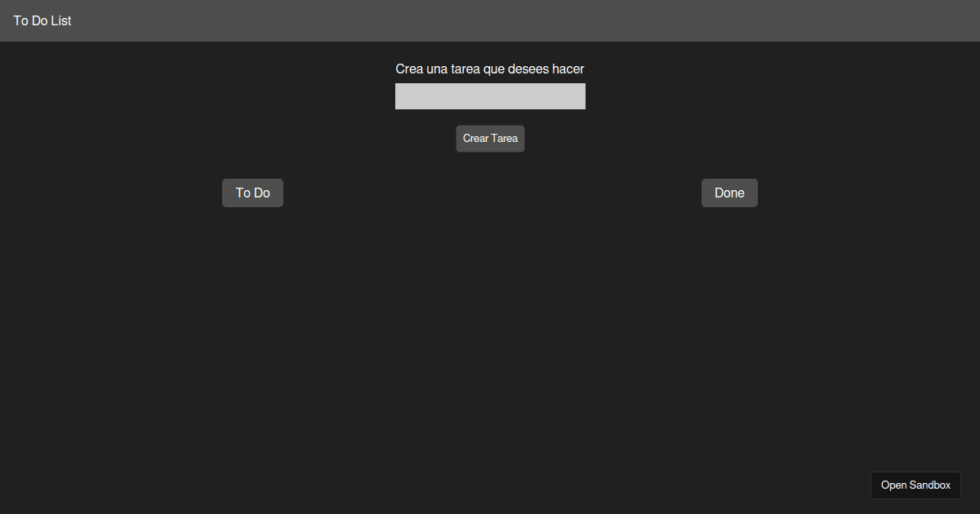This screenshot has width=980, height=514.
Task: Click the instruction text 'Crea una tarea que desees hacer'
Action: click(490, 69)
